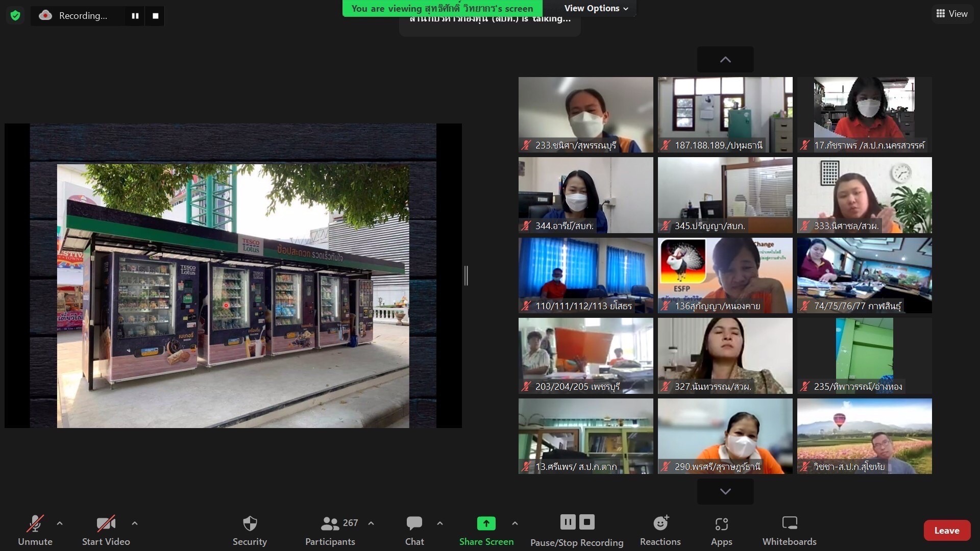Click muted mic icon on ยโสธร tile

[526, 306]
